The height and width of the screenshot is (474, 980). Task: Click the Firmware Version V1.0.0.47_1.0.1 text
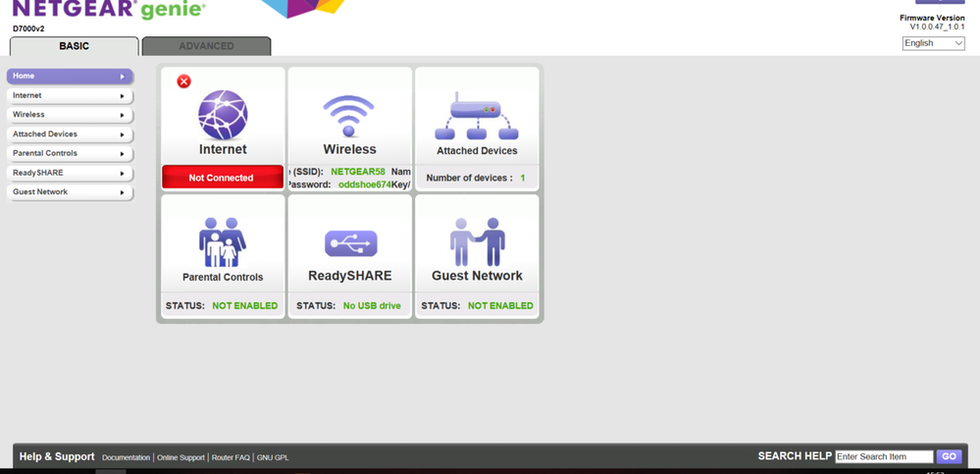click(932, 23)
